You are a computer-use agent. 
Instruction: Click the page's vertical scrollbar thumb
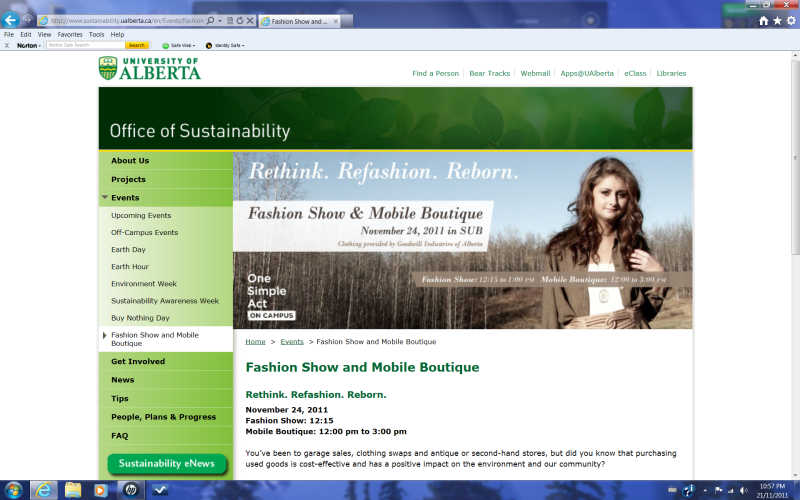(795, 156)
